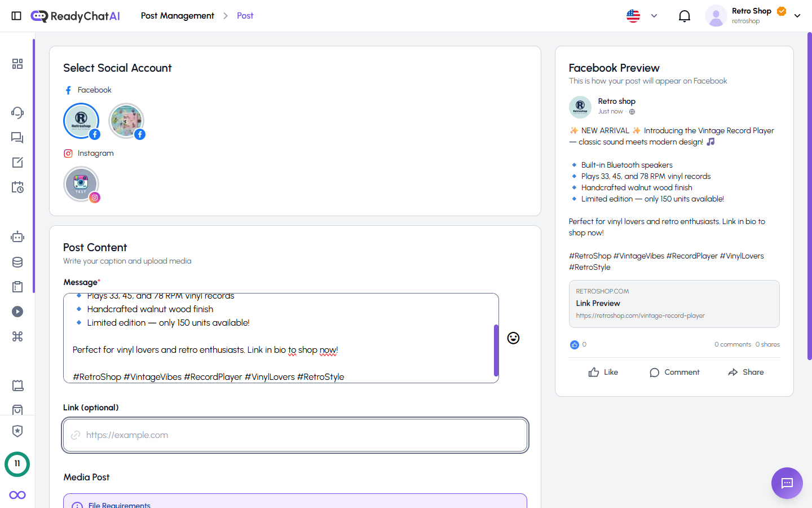This screenshot has width=812, height=508.
Task: Select the Retroshop Facebook account
Action: (81, 121)
